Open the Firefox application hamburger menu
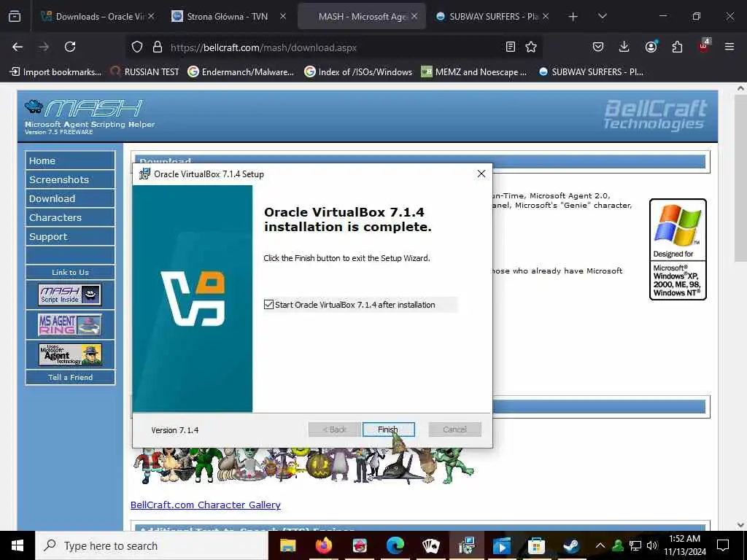 coord(729,47)
